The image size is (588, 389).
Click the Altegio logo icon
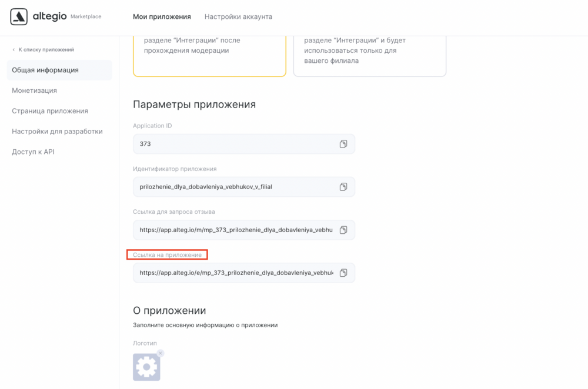19,16
